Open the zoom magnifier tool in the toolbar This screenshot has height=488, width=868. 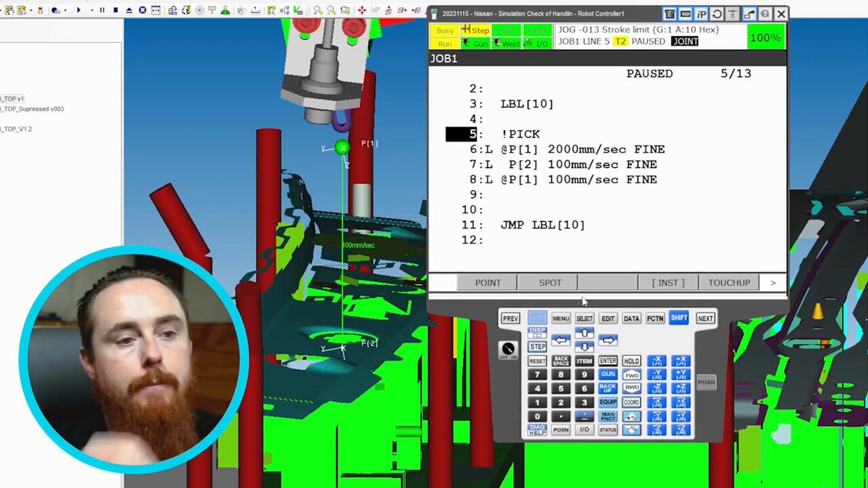pos(318,10)
